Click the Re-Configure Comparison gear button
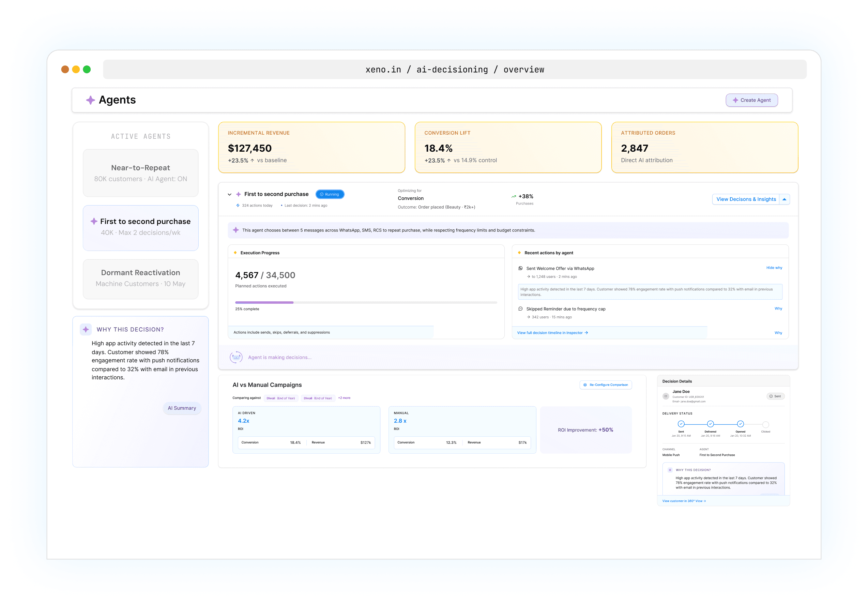868x603 pixels. click(x=606, y=385)
